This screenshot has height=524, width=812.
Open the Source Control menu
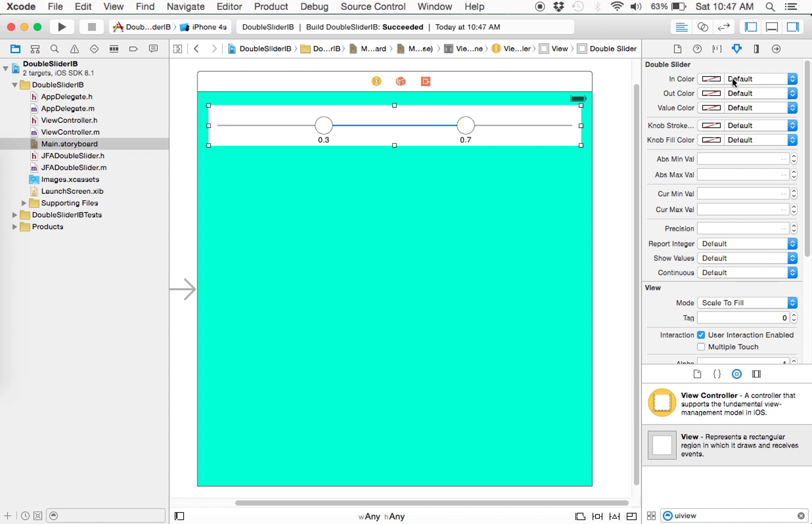(x=373, y=7)
